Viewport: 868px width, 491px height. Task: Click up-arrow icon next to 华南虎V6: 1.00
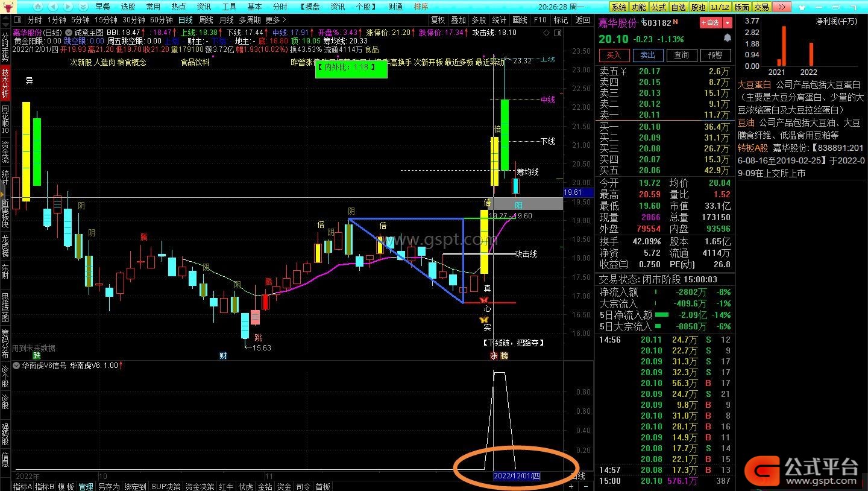pyautogui.click(x=122, y=365)
